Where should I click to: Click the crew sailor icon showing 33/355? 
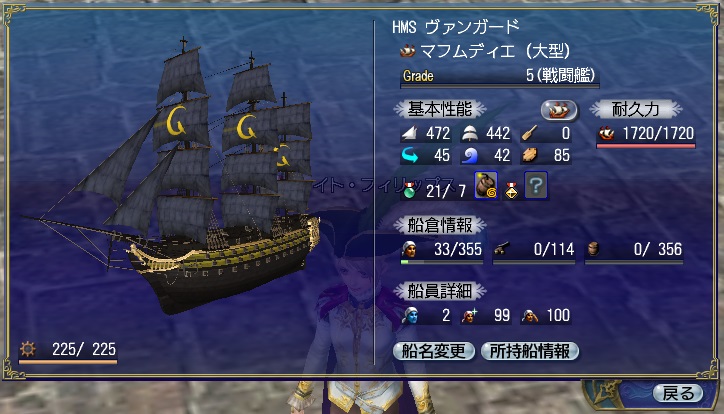[x=409, y=249]
